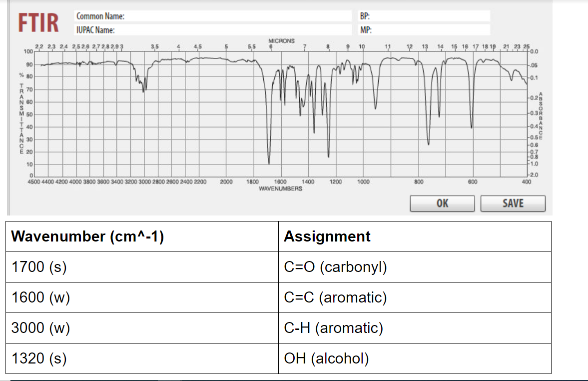Viewport: 588px width, 381px height.
Task: Click the 4500 wavenumber axis tick label
Action: click(x=34, y=181)
